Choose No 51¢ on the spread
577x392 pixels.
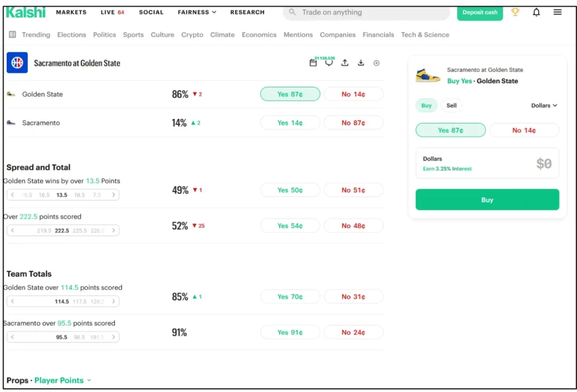coord(353,190)
